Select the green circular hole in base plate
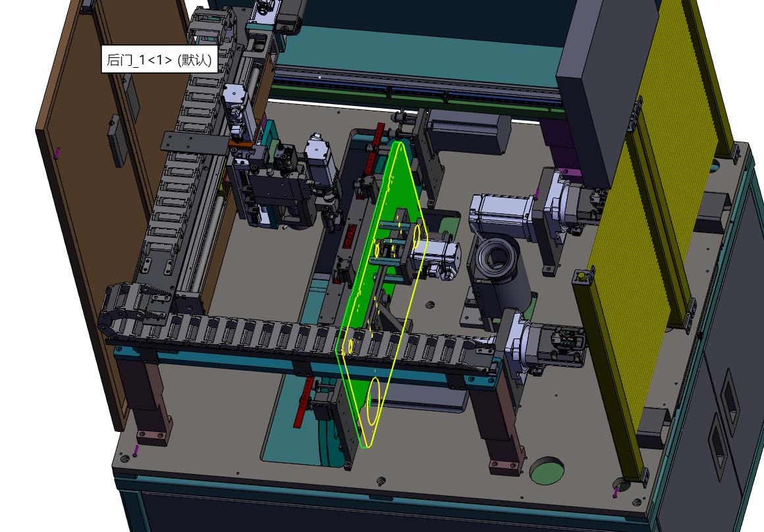The image size is (764, 532). point(546,469)
